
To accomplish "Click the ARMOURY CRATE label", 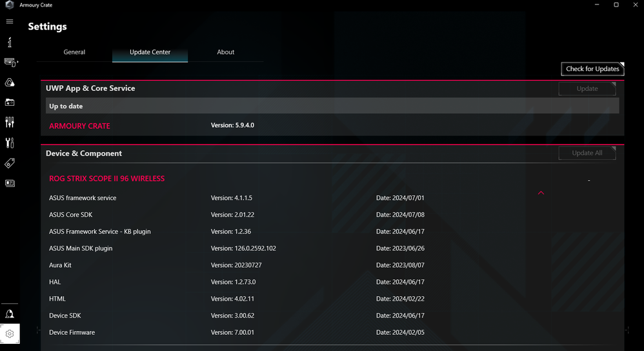I will click(79, 126).
